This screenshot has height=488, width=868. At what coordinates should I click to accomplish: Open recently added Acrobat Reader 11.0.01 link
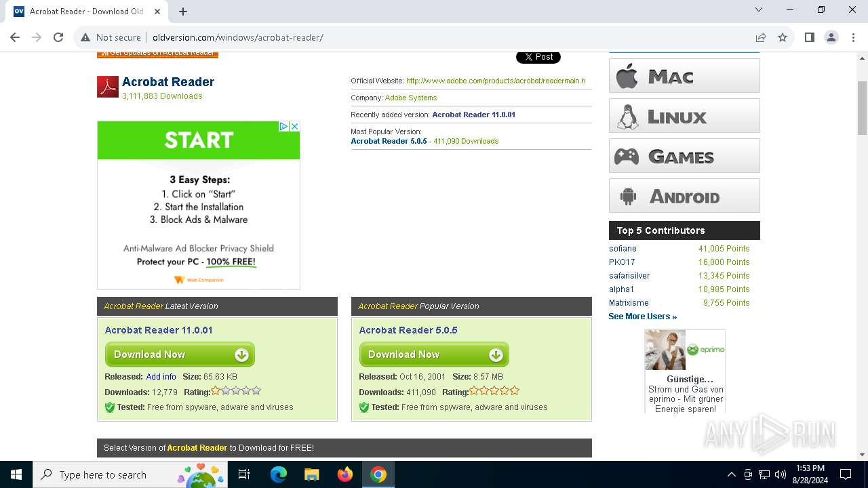[473, 115]
